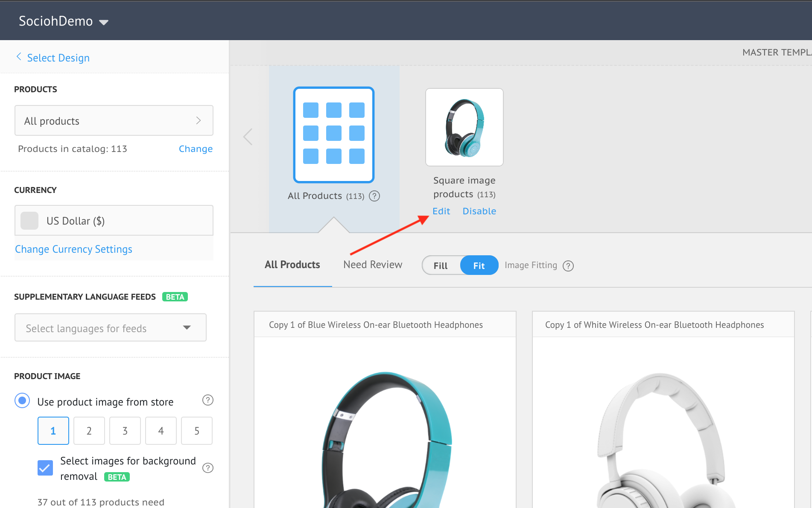
Task: Select the Square image products headphone thumbnail
Action: (464, 127)
